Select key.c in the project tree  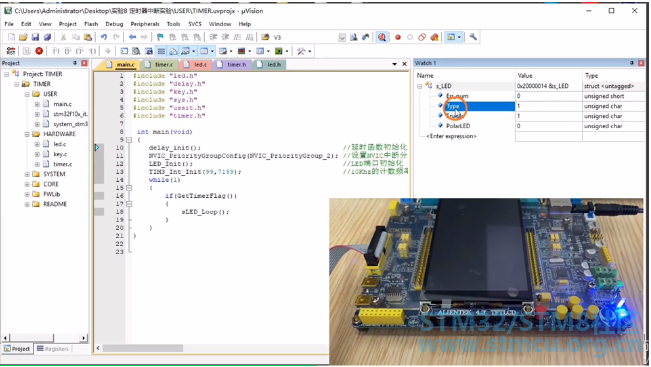60,154
